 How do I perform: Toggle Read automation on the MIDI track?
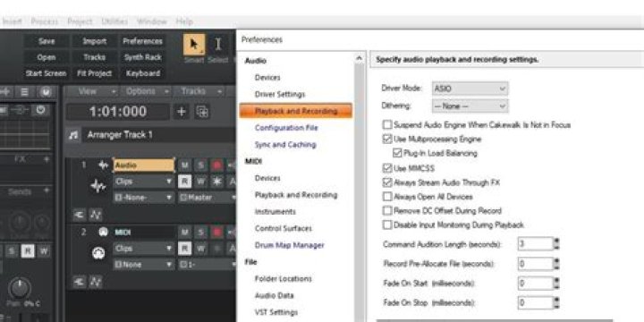(x=185, y=248)
